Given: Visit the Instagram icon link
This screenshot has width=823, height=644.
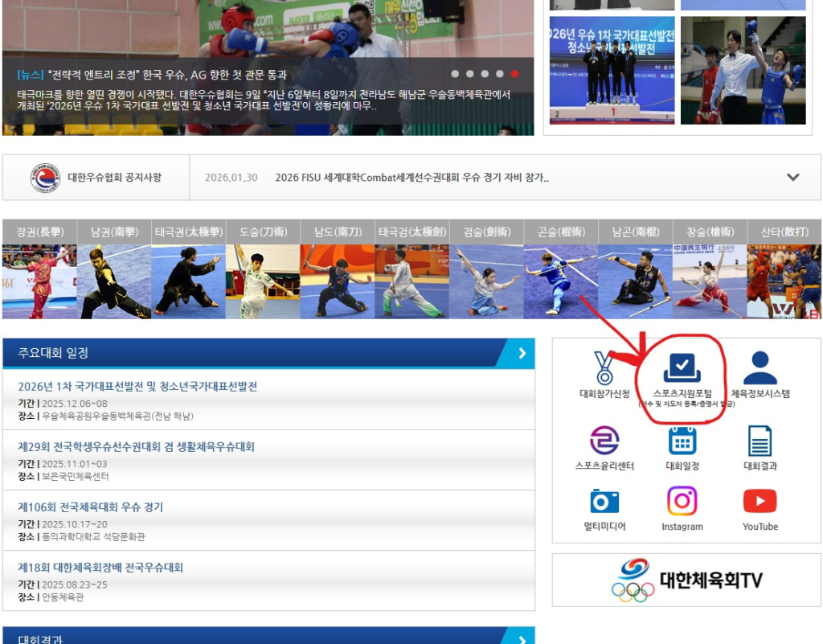Looking at the screenshot, I should click(x=682, y=501).
